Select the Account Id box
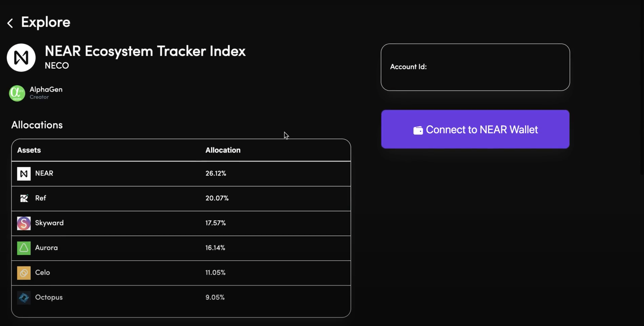 coord(475,67)
